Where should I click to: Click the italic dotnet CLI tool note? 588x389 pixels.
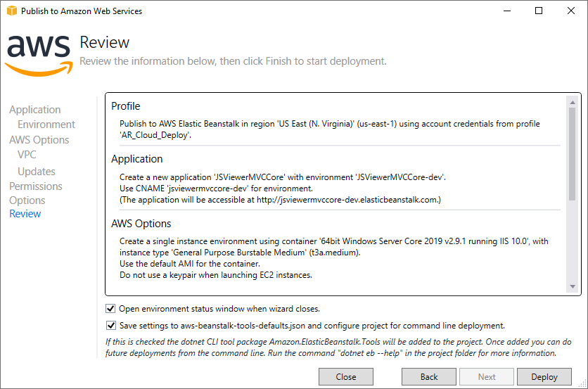pos(338,347)
